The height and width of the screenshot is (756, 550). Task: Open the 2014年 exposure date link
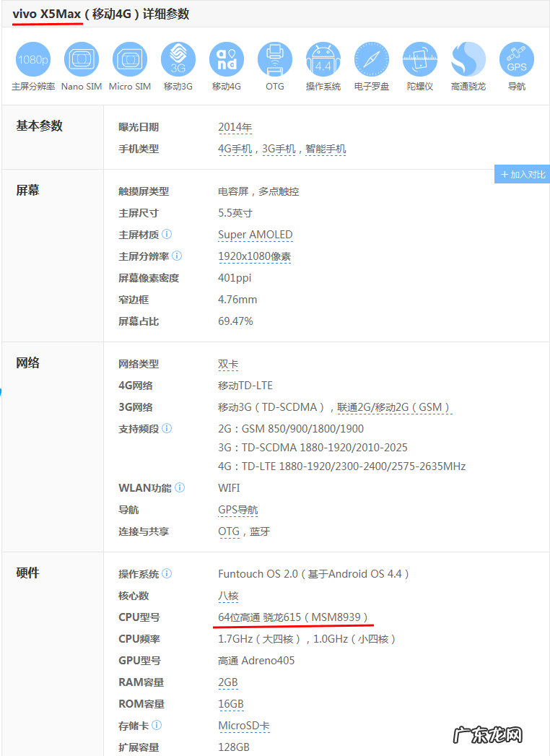coord(235,127)
